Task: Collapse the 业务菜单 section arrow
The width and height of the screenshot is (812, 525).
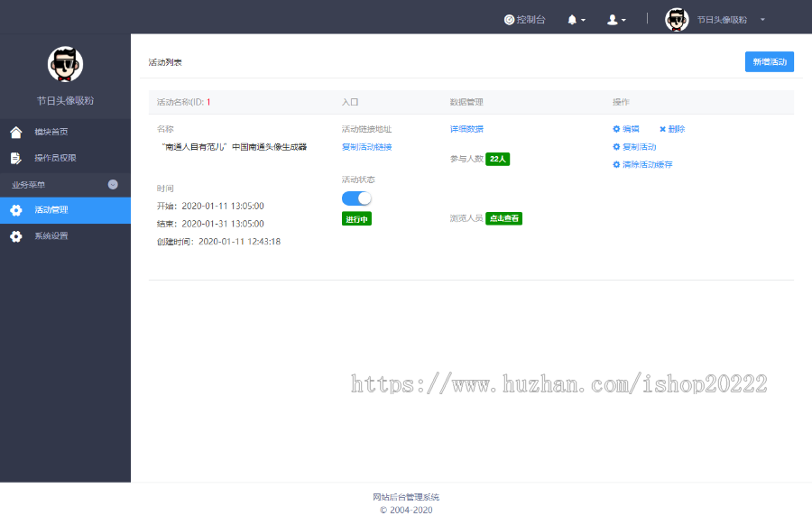Action: tap(113, 184)
